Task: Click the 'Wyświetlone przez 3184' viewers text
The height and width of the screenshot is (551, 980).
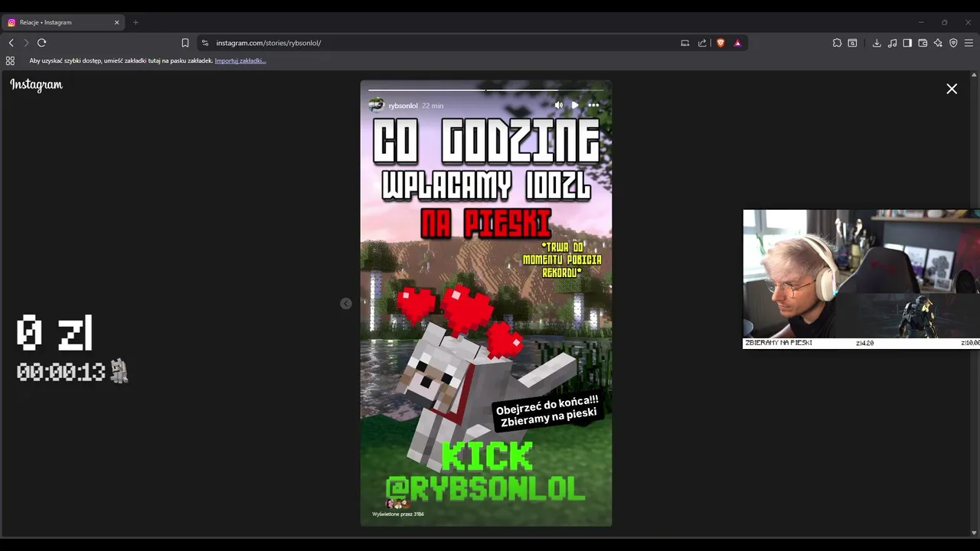Action: coord(398,514)
